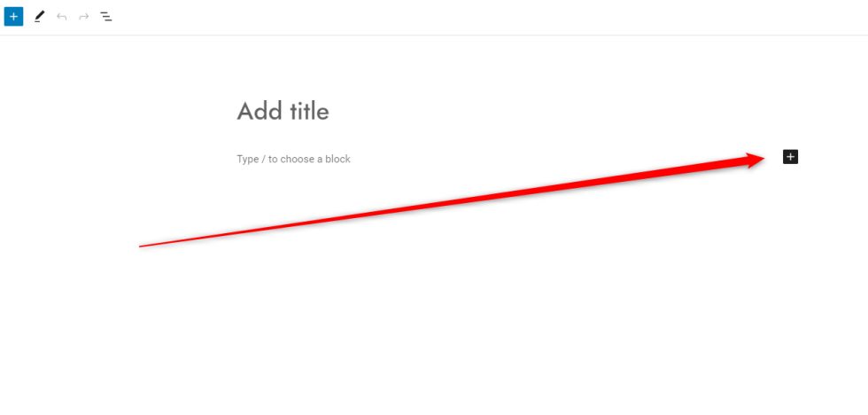Image resolution: width=868 pixels, height=415 pixels.
Task: Click the 'Type / to choose a block' paragraph
Action: [x=293, y=159]
